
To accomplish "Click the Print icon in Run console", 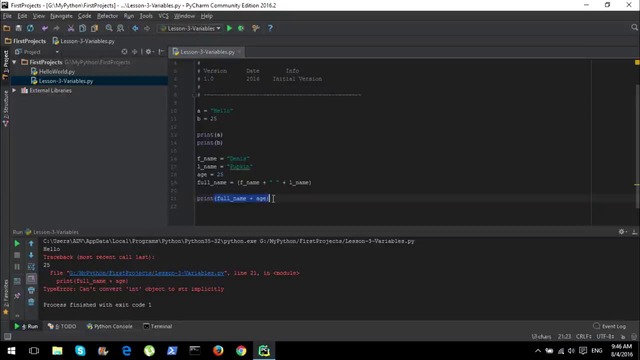I will click(31, 290).
